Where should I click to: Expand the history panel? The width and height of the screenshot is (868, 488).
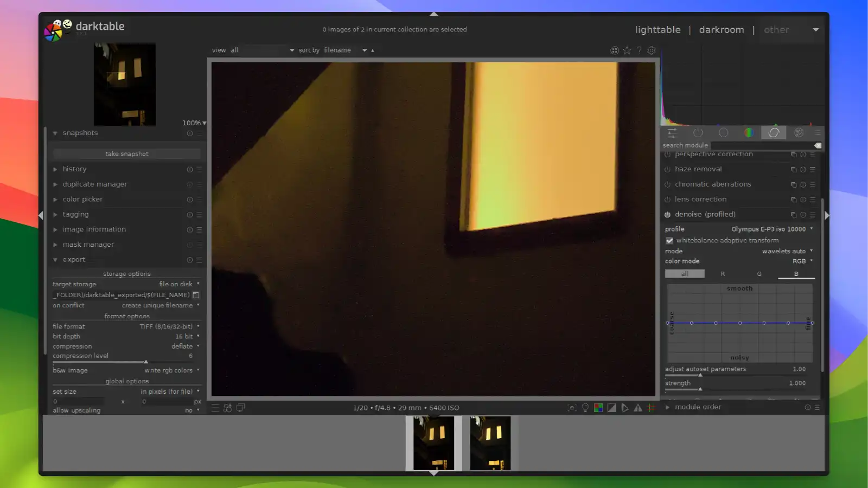tap(74, 169)
